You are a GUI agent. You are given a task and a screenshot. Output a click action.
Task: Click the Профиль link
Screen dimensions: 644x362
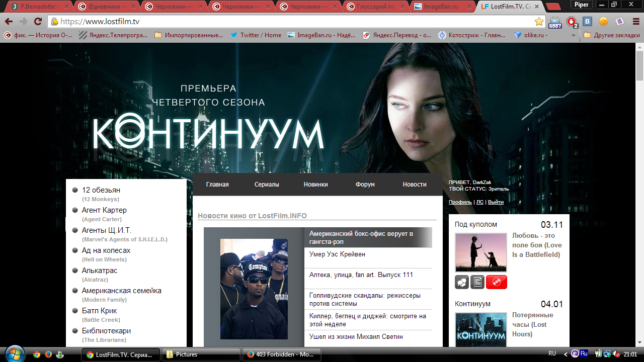(x=460, y=202)
